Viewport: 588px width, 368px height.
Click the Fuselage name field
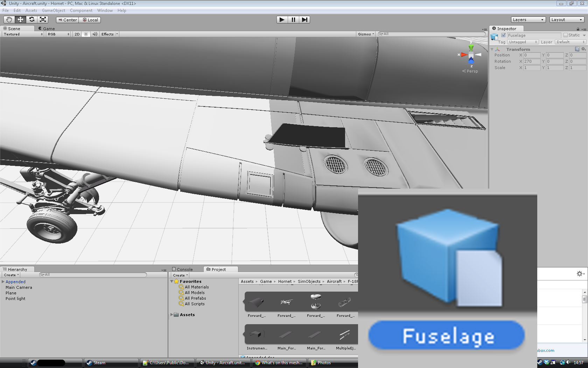click(534, 35)
